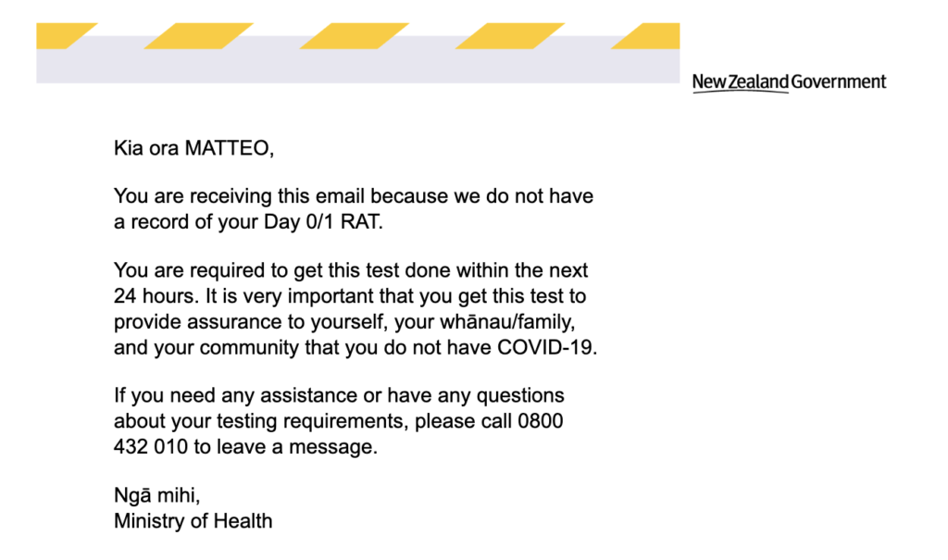The width and height of the screenshot is (948, 560).
Task: Click 'You are receiving this email' sentence
Action: click(239, 196)
